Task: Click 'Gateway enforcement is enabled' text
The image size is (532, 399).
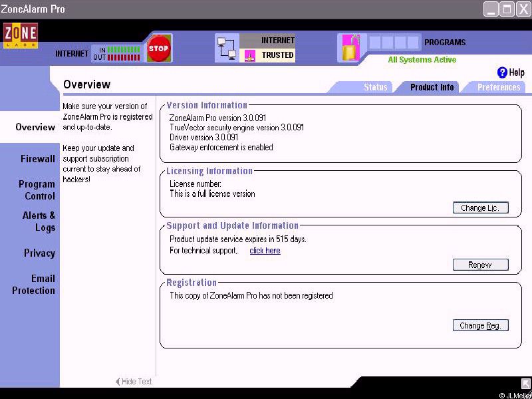Action: [x=221, y=147]
